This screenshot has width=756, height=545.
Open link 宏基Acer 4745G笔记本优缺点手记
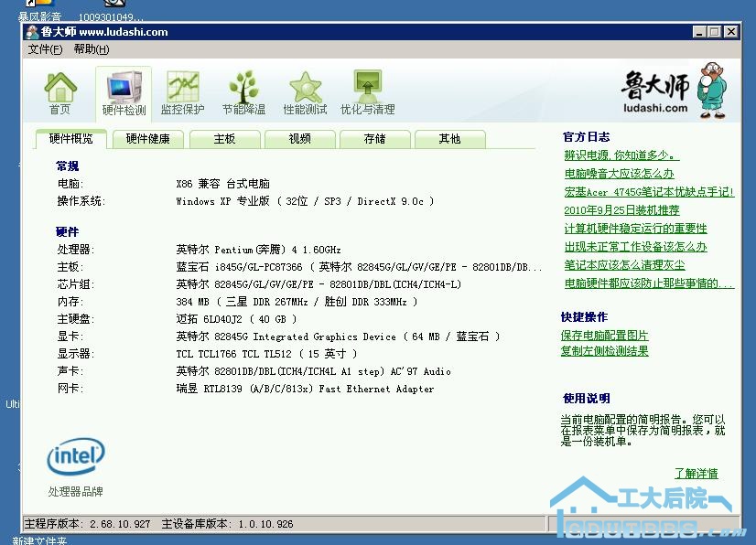coord(649,192)
